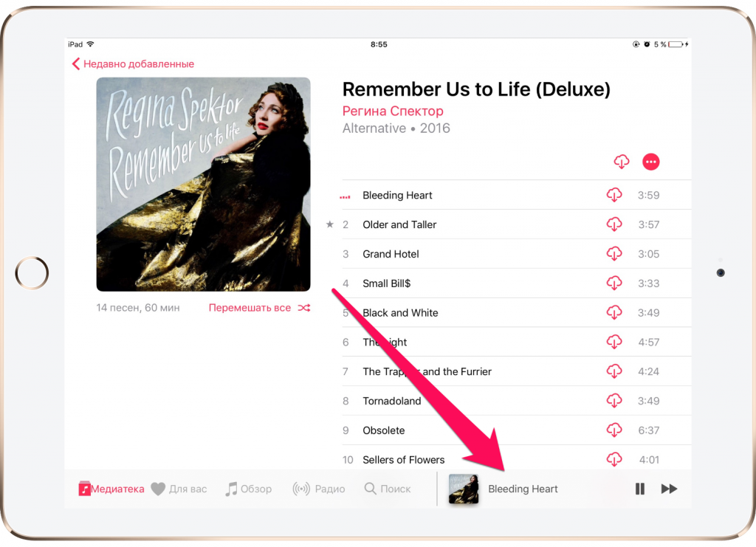Switch to the Медиатека tab
The image size is (756, 547).
(x=111, y=489)
